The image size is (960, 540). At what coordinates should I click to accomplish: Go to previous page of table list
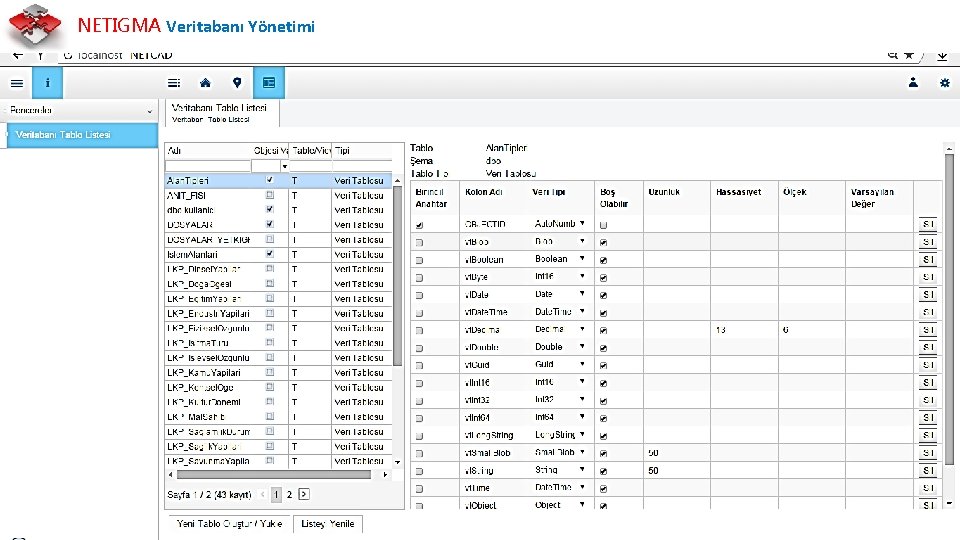(x=263, y=494)
